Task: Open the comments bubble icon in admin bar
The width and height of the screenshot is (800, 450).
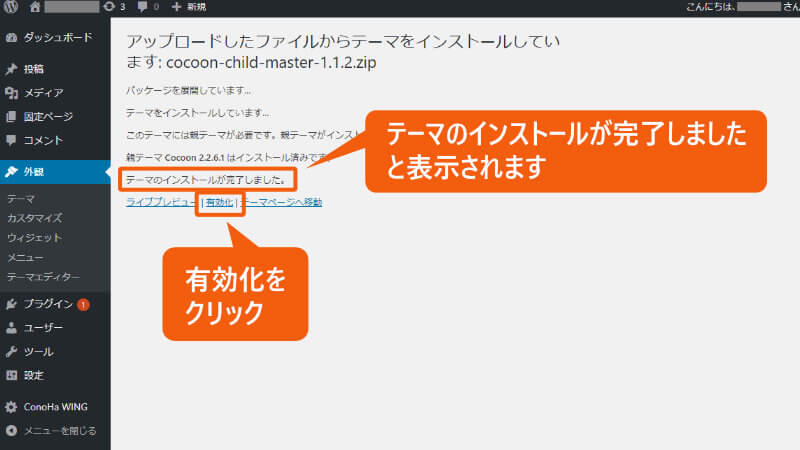Action: (143, 7)
